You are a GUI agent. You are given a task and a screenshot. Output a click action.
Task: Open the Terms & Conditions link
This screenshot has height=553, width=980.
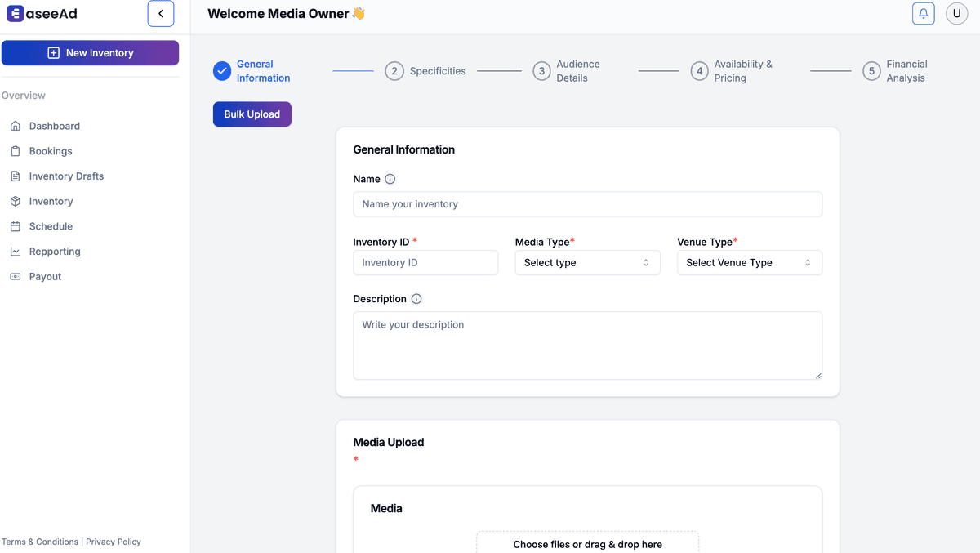point(40,542)
